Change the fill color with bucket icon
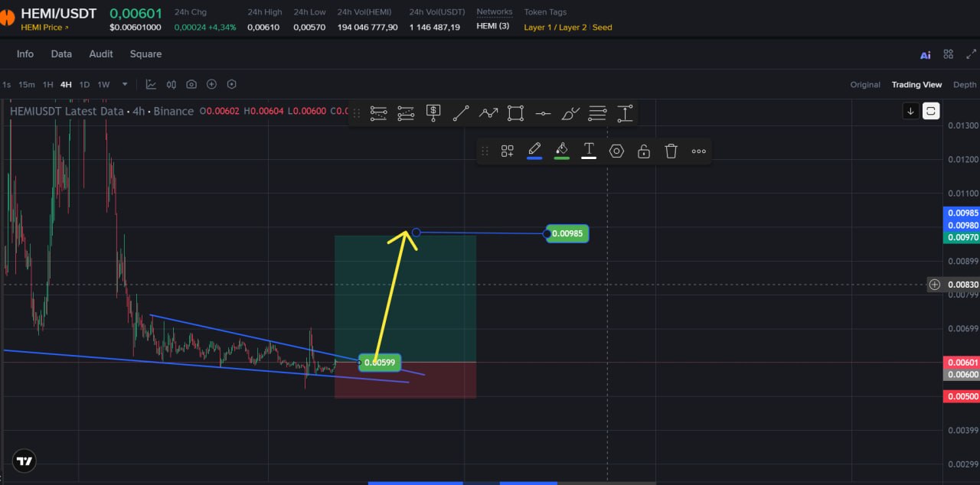The image size is (980, 485). tap(562, 151)
